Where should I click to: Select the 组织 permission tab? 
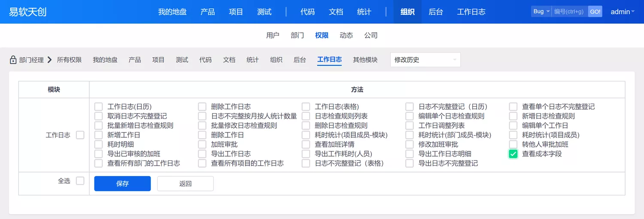coord(276,60)
